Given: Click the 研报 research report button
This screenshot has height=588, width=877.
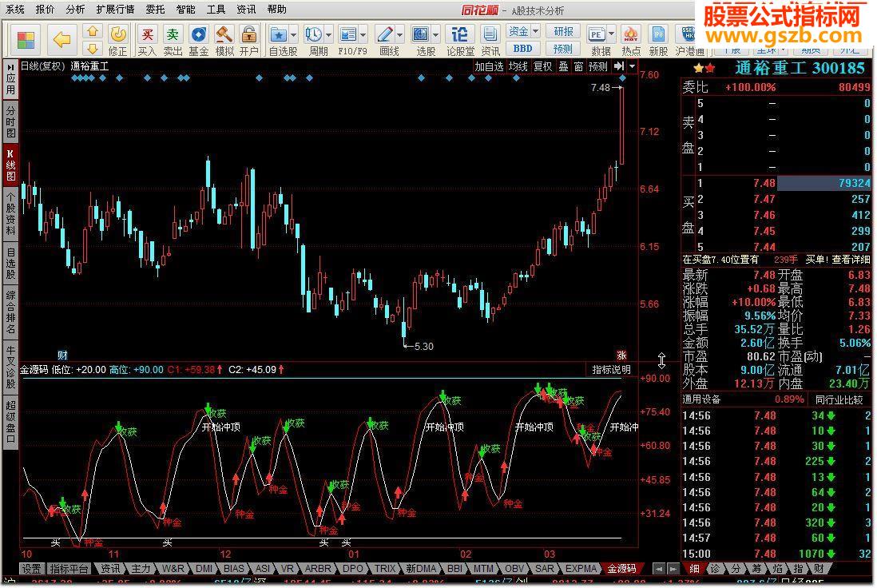Looking at the screenshot, I should (x=562, y=31).
